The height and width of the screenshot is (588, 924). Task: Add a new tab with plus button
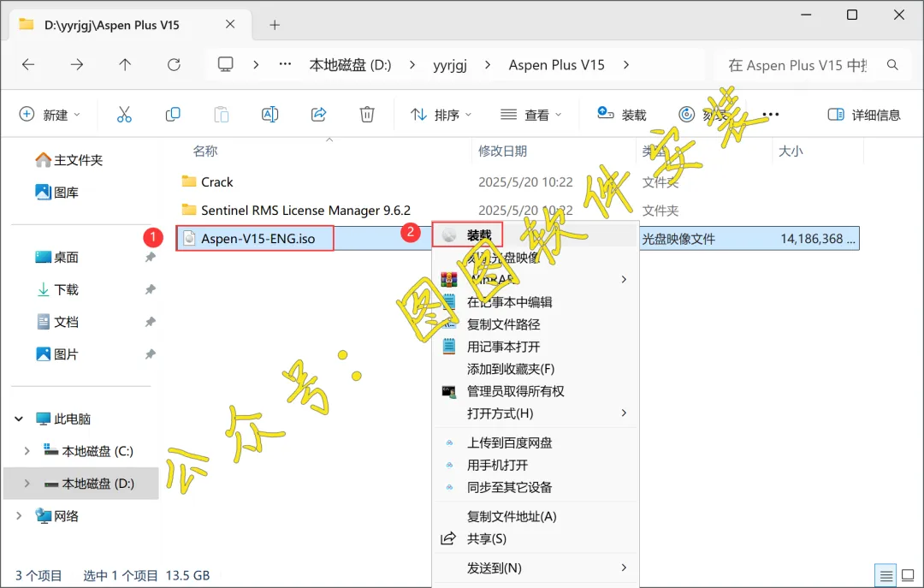coord(275,25)
